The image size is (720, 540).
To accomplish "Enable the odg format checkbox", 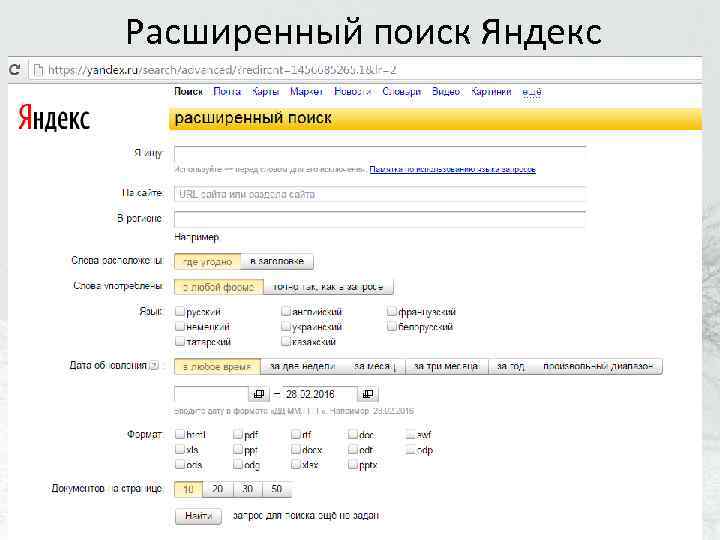I will 238,464.
